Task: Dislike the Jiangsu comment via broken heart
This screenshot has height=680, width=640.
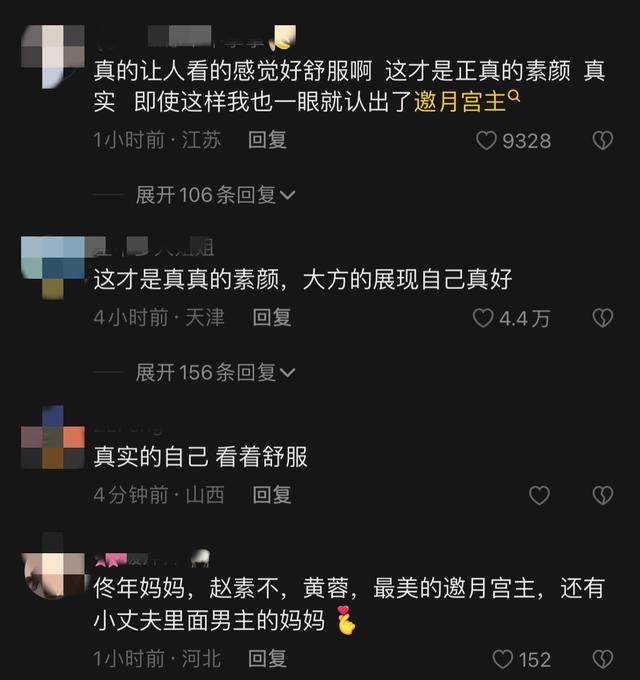Action: (603, 141)
